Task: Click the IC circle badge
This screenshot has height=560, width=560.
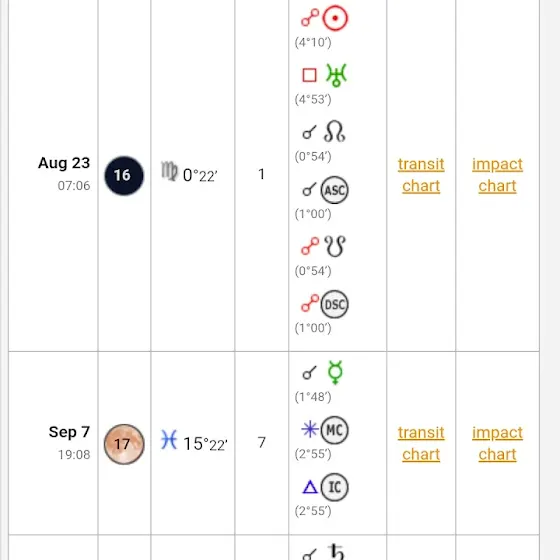Action: click(x=334, y=487)
